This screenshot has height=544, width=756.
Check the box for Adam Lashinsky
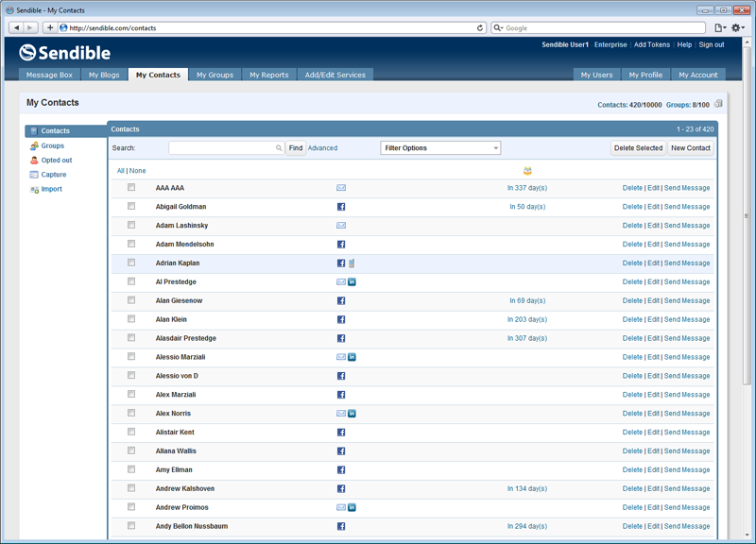click(131, 225)
